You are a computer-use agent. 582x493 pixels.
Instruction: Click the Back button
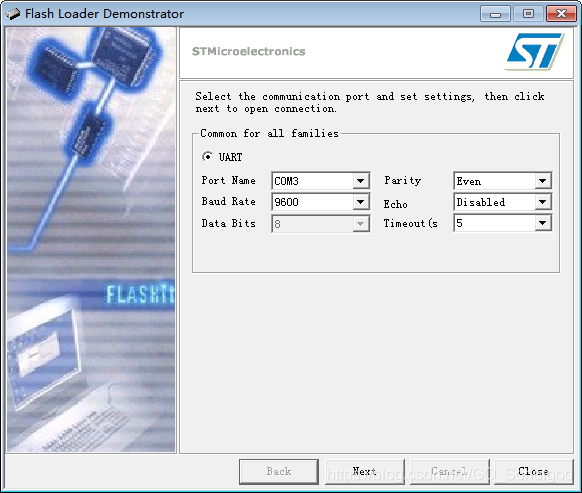point(279,471)
